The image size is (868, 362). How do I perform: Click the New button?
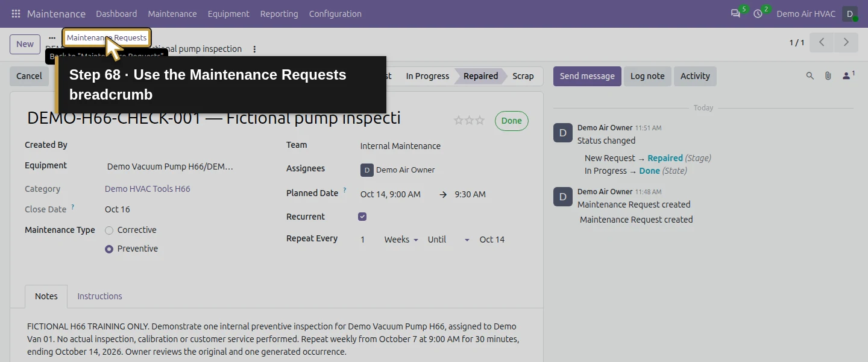[25, 44]
